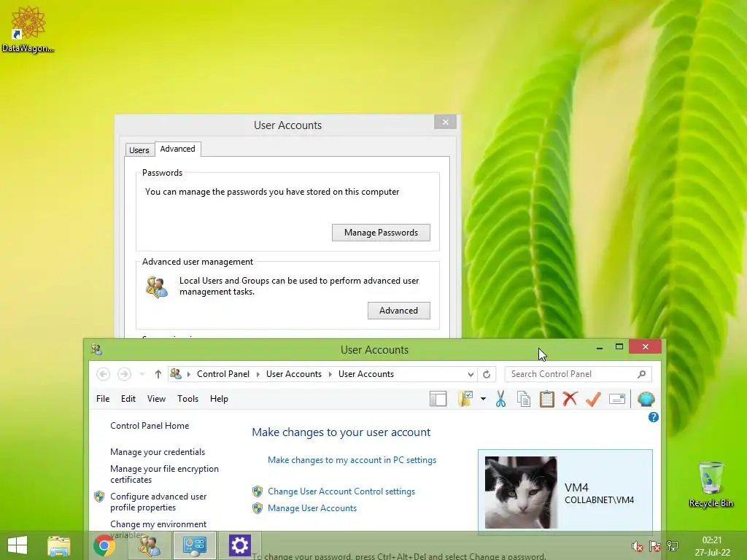Select the Advanced tab in dialog
Image resolution: width=747 pixels, height=560 pixels.
pos(178,149)
